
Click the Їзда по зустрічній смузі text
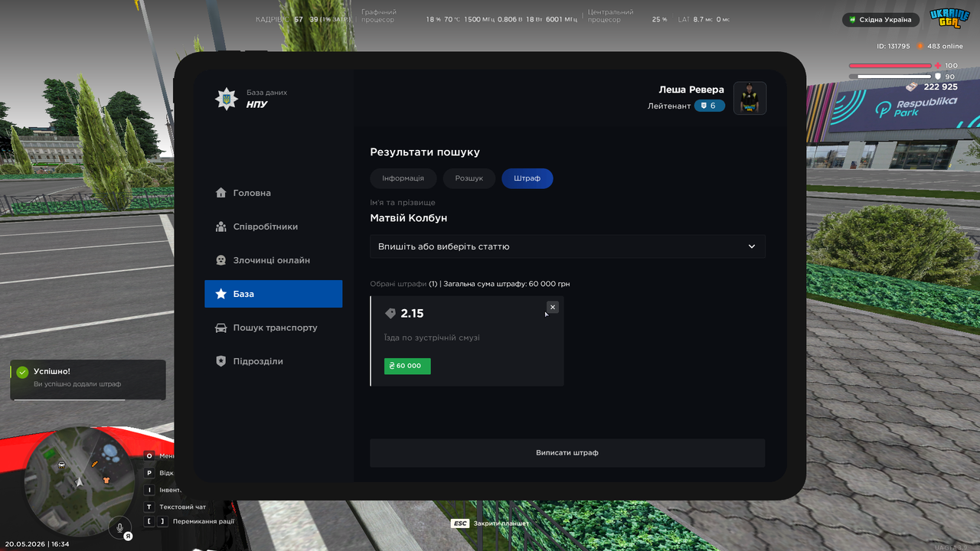point(432,337)
